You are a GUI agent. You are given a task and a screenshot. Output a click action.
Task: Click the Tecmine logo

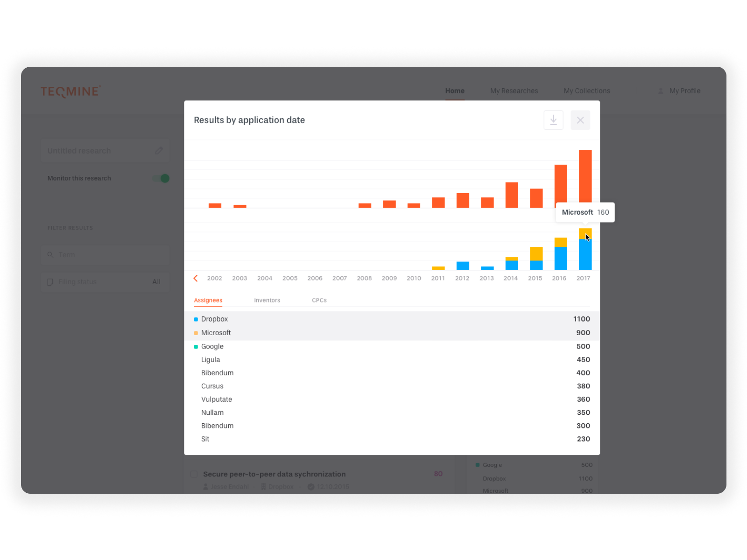tap(70, 91)
